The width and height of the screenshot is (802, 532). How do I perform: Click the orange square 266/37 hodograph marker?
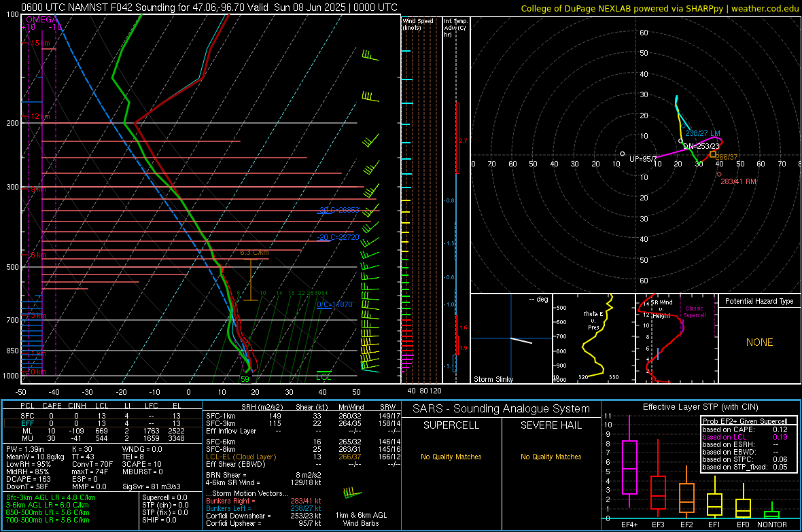click(713, 154)
